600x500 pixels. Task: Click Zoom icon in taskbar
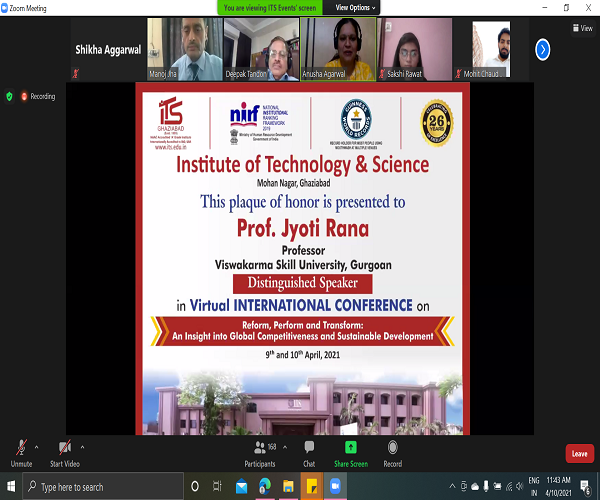pyautogui.click(x=335, y=487)
